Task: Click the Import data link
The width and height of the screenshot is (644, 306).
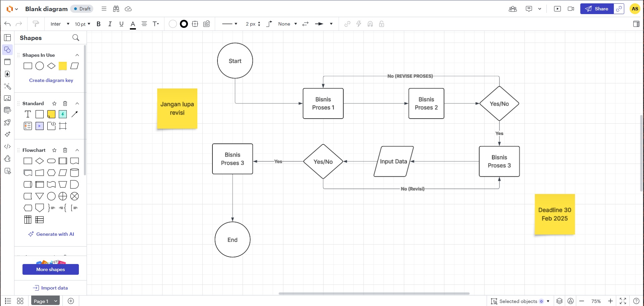Action: [x=50, y=288]
